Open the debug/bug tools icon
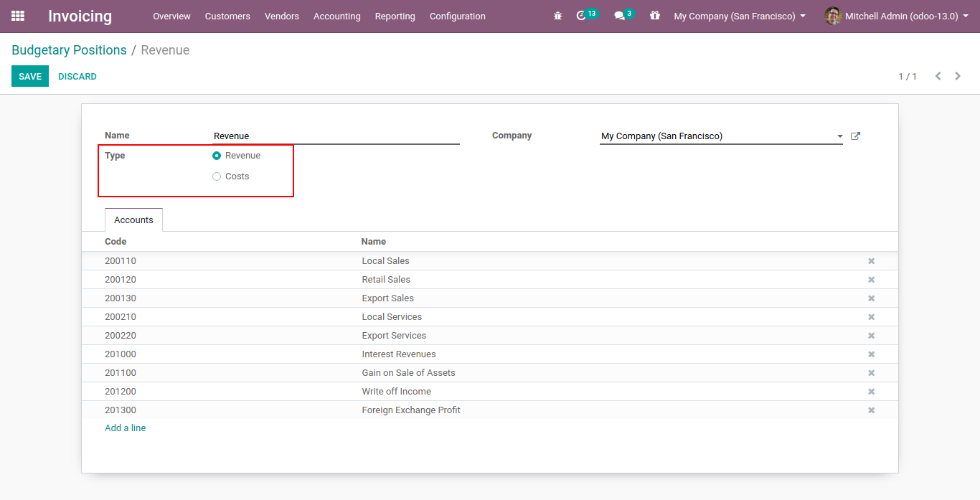This screenshot has height=500, width=980. click(x=557, y=16)
